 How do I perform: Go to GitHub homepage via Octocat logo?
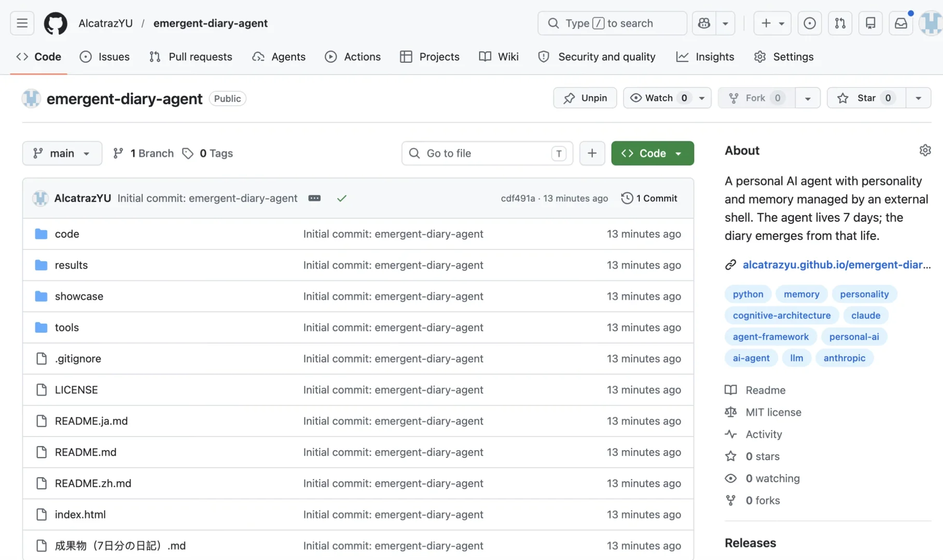point(56,23)
